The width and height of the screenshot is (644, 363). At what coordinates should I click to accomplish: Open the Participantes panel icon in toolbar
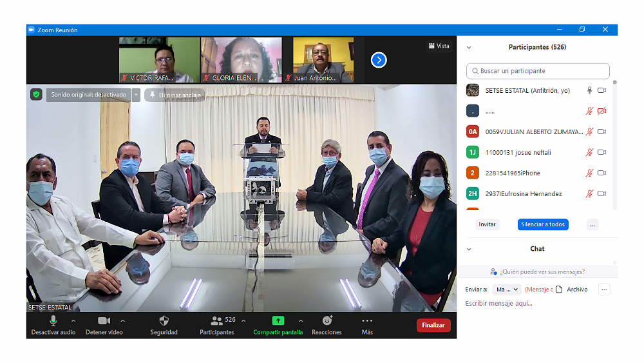pos(217,320)
